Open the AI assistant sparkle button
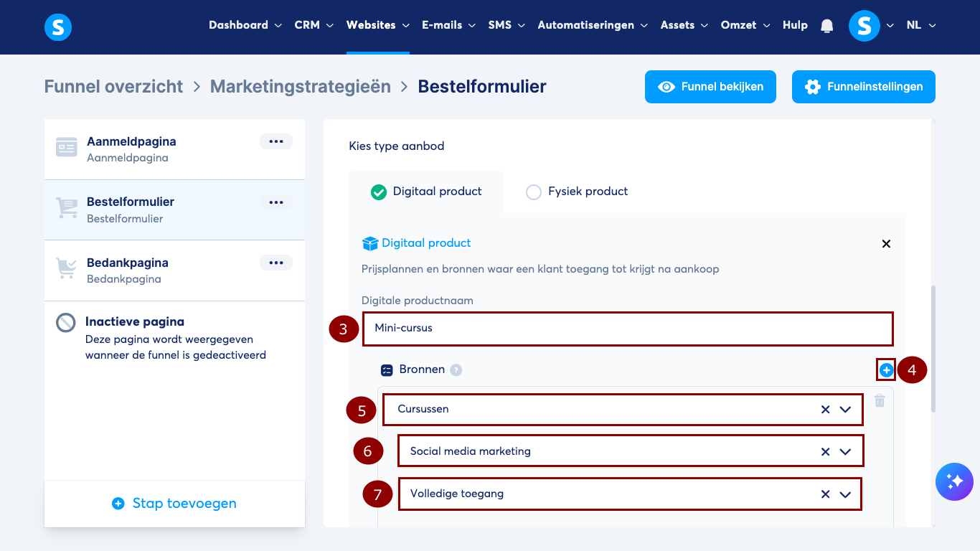This screenshot has width=980, height=551. pyautogui.click(x=954, y=481)
